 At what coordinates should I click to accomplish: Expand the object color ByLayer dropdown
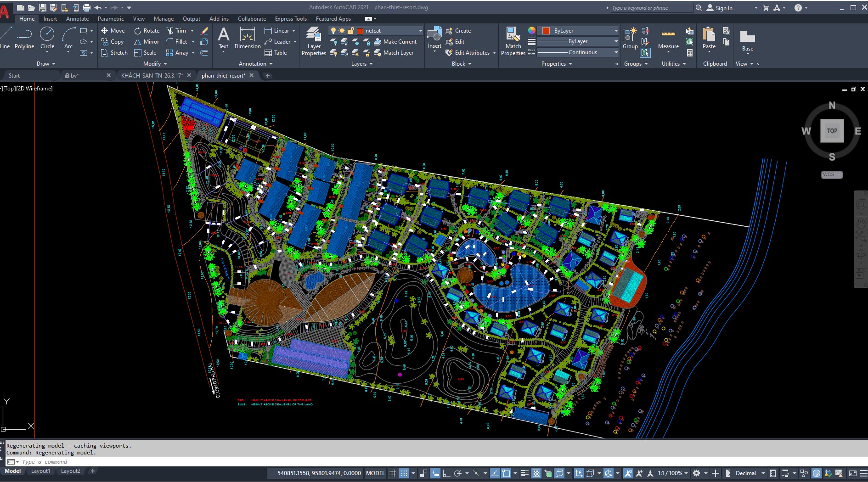pyautogui.click(x=616, y=30)
